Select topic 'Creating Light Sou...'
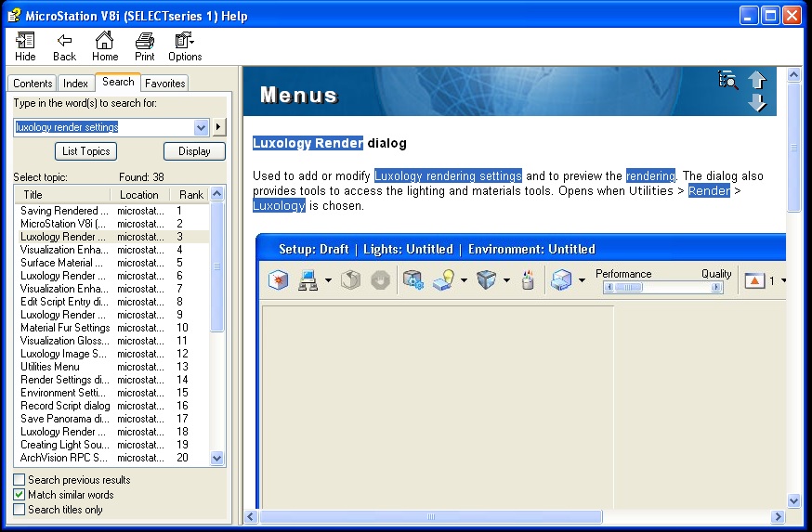The height and width of the screenshot is (532, 812). click(x=112, y=445)
